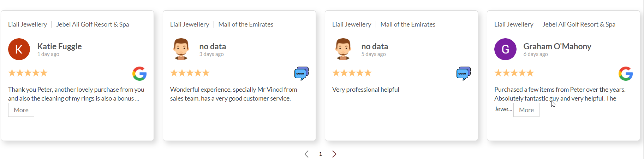The image size is (644, 159).
Task: Click Google logo on Graham O'Mahony's review
Action: 625,74
